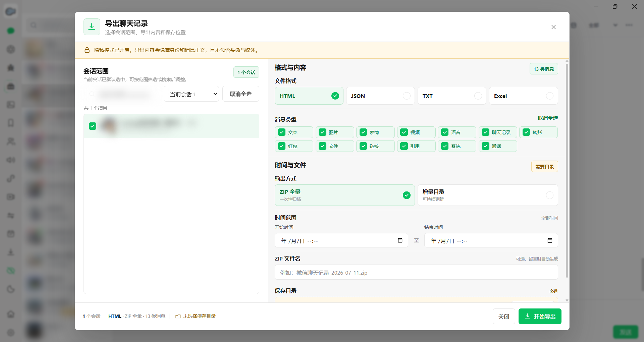Select the Excel file format
644x342 pixels.
[x=523, y=96]
